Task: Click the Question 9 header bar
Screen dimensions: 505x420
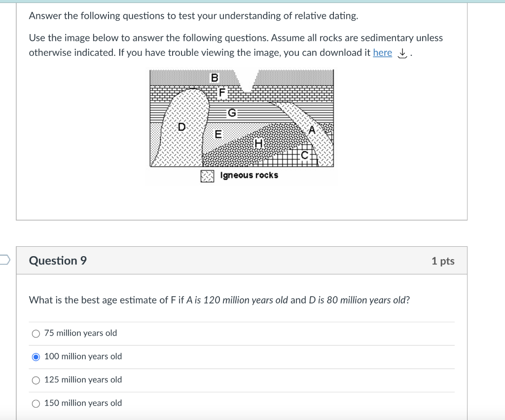Action: click(x=241, y=261)
